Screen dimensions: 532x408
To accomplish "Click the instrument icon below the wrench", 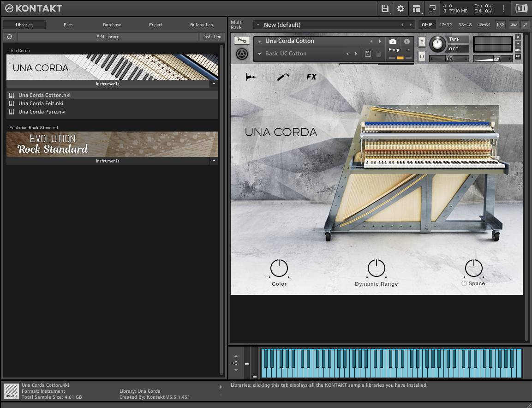I will point(242,54).
